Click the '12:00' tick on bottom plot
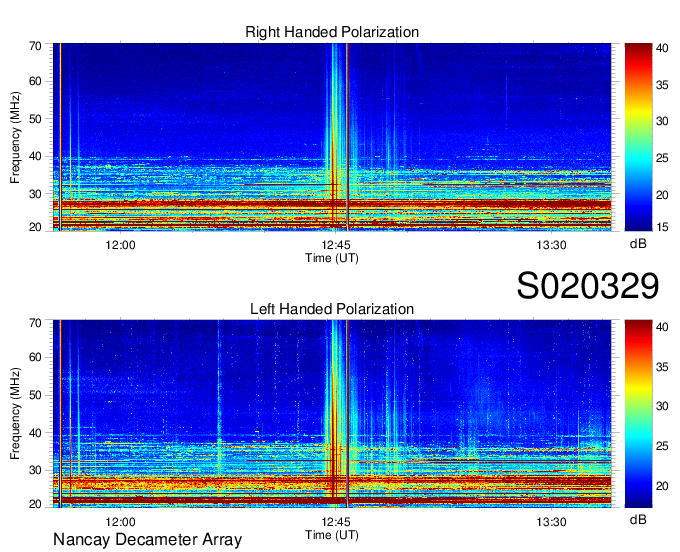Image resolution: width=680 pixels, height=552 pixels. coord(120,522)
